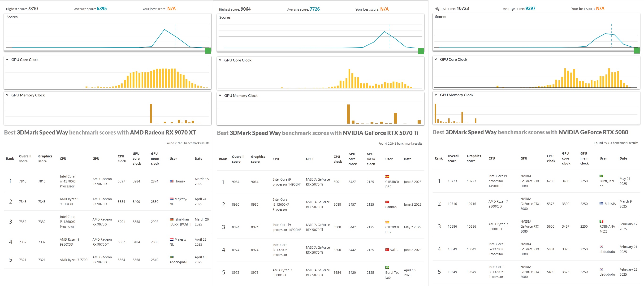Screen dimensions: 644x286
Task: Click Spanish flag in RTX 5070 Ti rank 3 row
Action: [x=387, y=222]
